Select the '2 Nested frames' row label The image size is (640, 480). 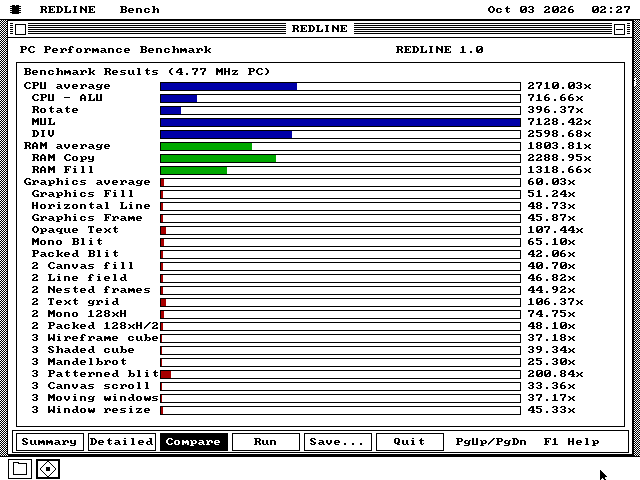(91, 290)
